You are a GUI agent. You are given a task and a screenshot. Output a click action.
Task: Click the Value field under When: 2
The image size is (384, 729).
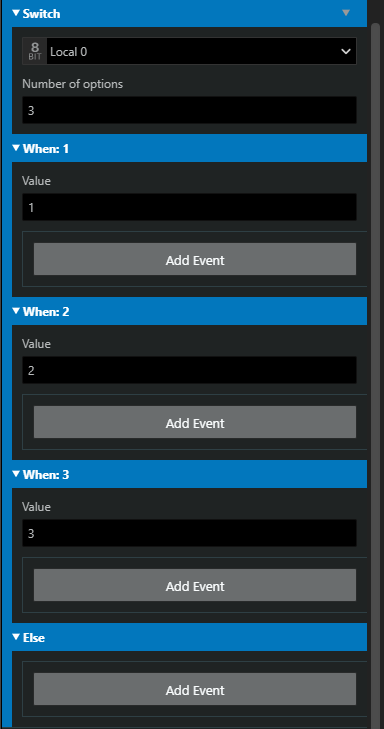coord(190,370)
